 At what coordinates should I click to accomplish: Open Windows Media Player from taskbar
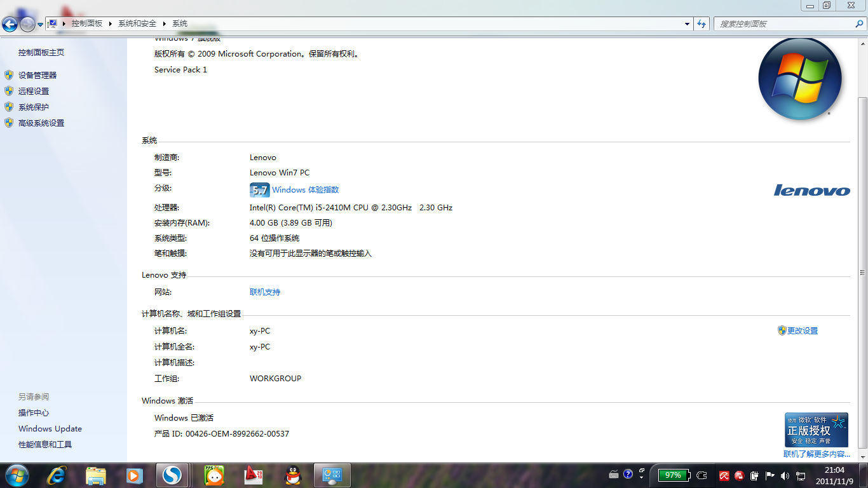(x=134, y=475)
